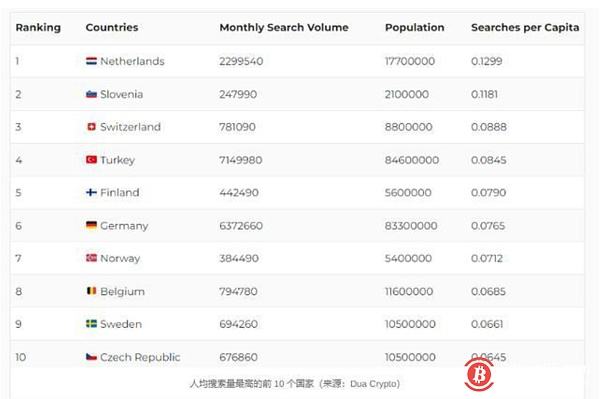The width and height of the screenshot is (600, 399).
Task: Click search volume value 384490
Action: (239, 259)
